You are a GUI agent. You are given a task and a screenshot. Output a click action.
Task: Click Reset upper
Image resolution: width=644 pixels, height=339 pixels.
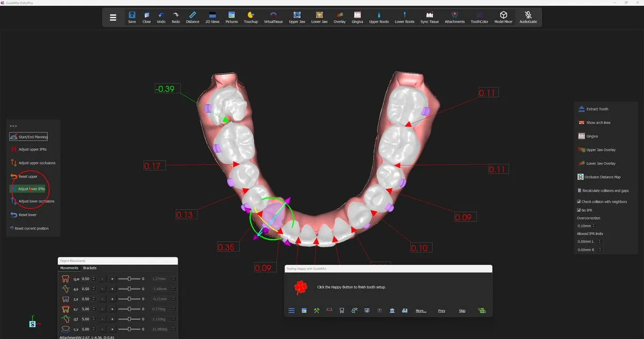pos(24,176)
